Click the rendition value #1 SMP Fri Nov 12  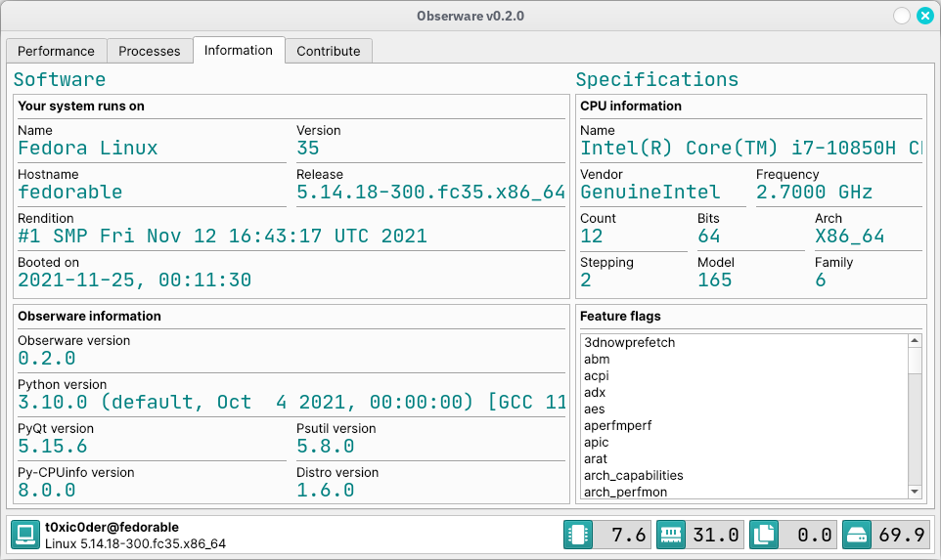[223, 236]
